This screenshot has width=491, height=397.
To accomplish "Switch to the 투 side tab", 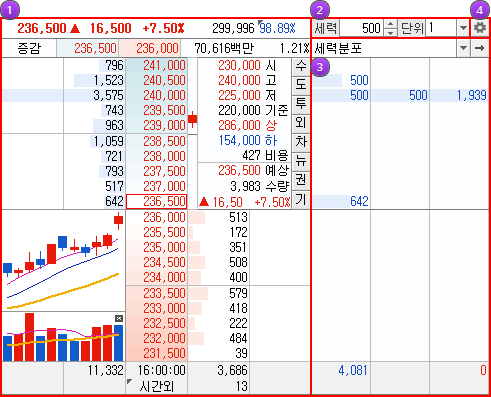I will pyautogui.click(x=301, y=104).
